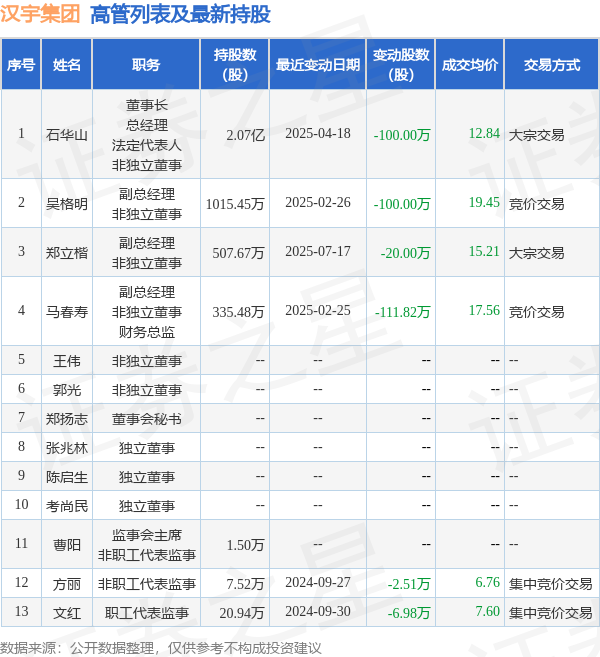Click the holding value 1.50万
The image size is (600, 657).
click(x=246, y=545)
